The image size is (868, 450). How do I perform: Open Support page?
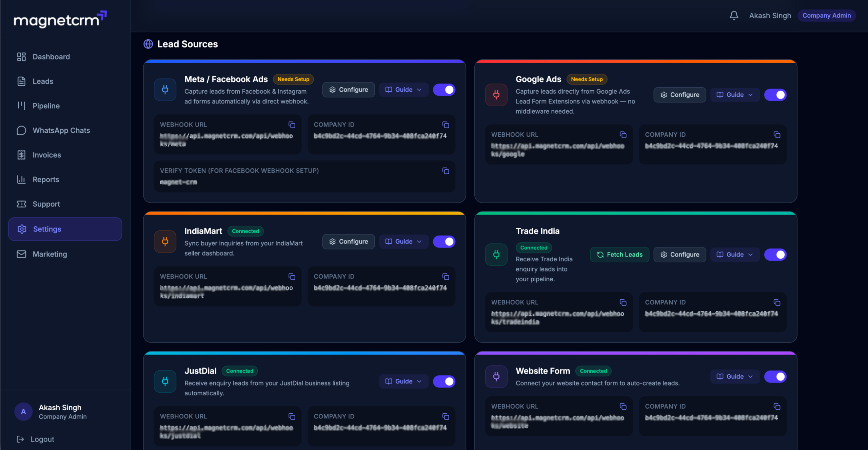point(65,204)
